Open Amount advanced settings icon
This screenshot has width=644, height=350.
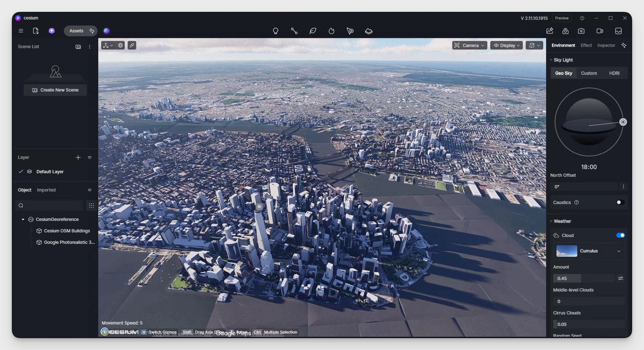[x=621, y=278]
